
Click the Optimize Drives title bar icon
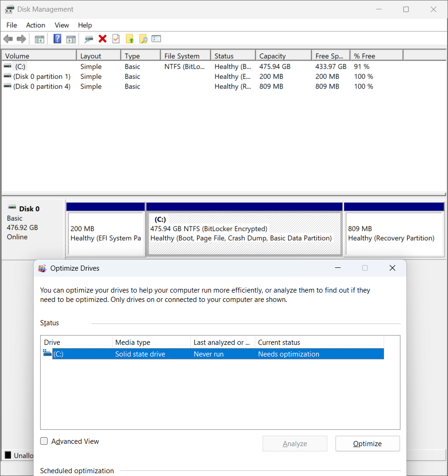(x=42, y=268)
